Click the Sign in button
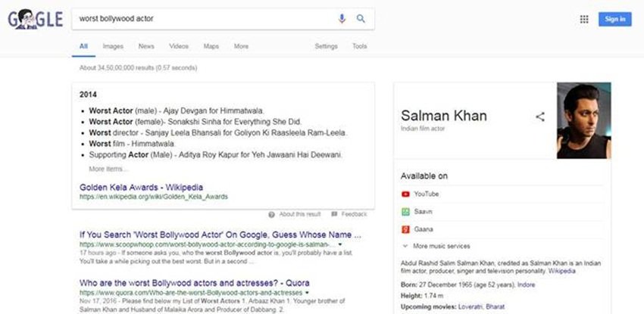The width and height of the screenshot is (644, 314). click(615, 19)
